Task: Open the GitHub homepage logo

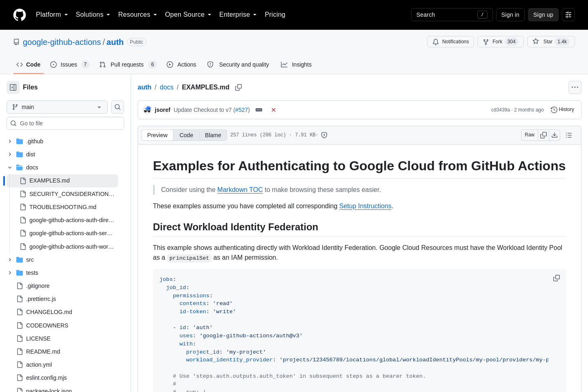Action: pyautogui.click(x=20, y=15)
